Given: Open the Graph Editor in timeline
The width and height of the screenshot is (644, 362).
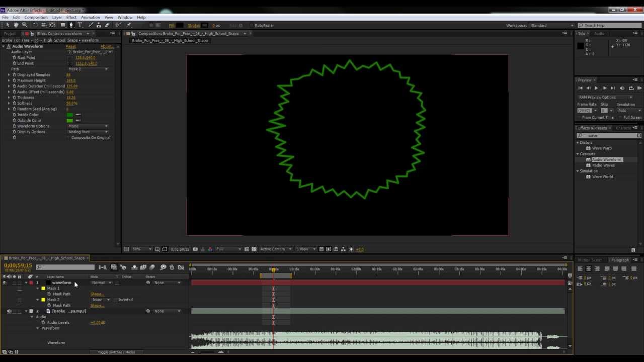Looking at the screenshot, I should click(x=181, y=267).
